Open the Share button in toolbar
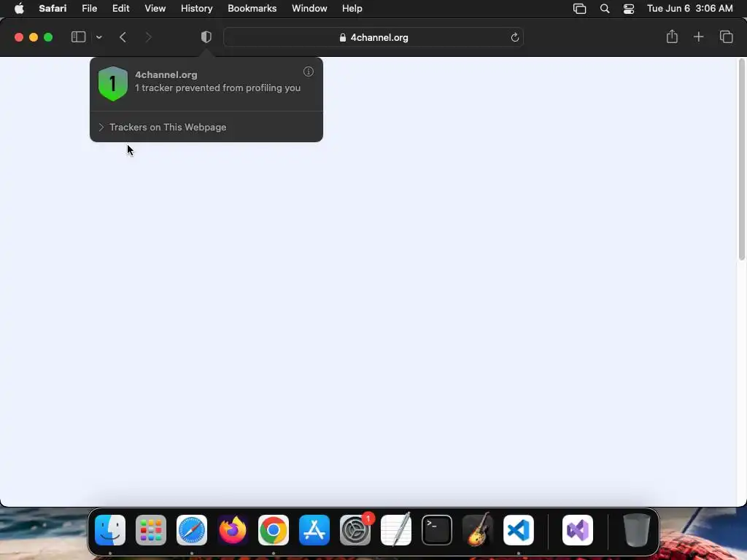 (672, 36)
